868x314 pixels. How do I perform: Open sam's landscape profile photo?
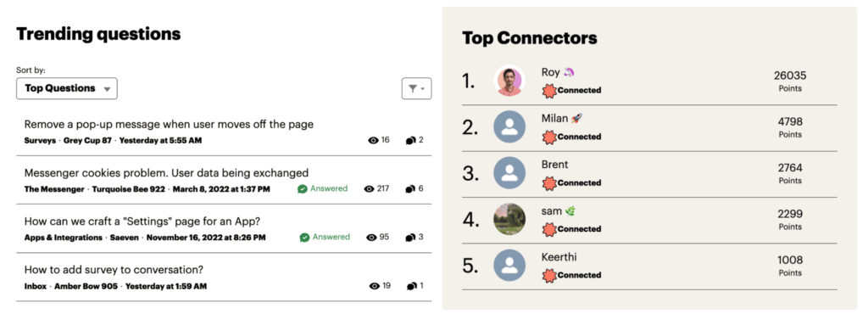pyautogui.click(x=509, y=219)
